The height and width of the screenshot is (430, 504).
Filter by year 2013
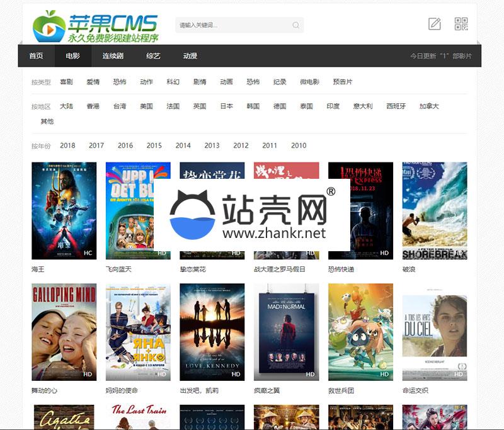pos(212,145)
